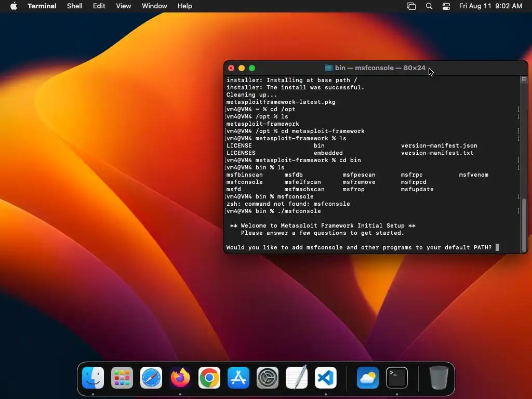
Task: Launch Visual Studio Code from Dock
Action: click(326, 378)
